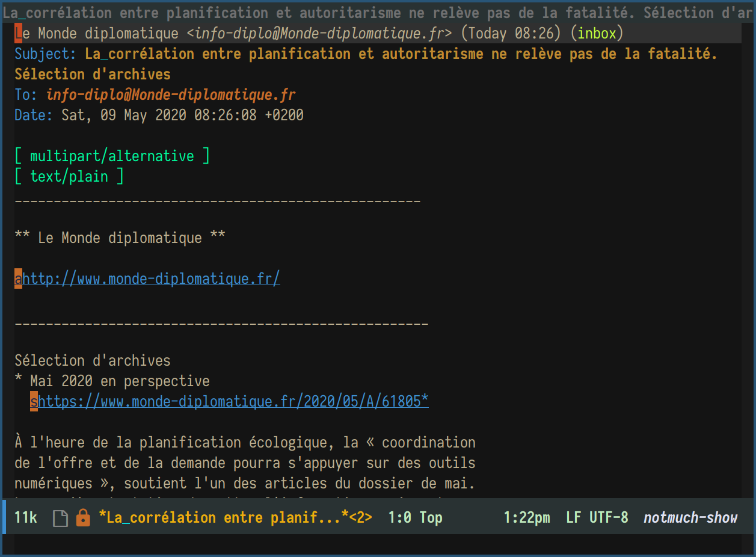Open the 2020/05/A/61805 article link

pyautogui.click(x=233, y=402)
